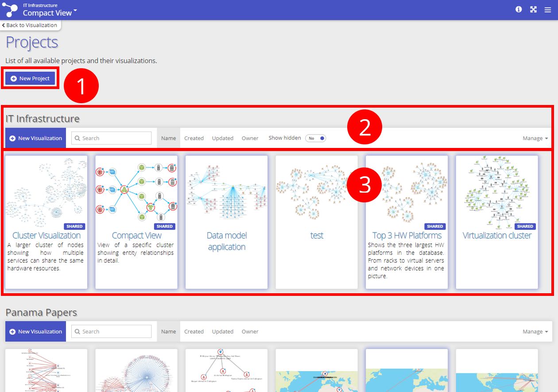Sort Panama Papers visualizations by Owner
558x392 pixels.
pos(250,331)
